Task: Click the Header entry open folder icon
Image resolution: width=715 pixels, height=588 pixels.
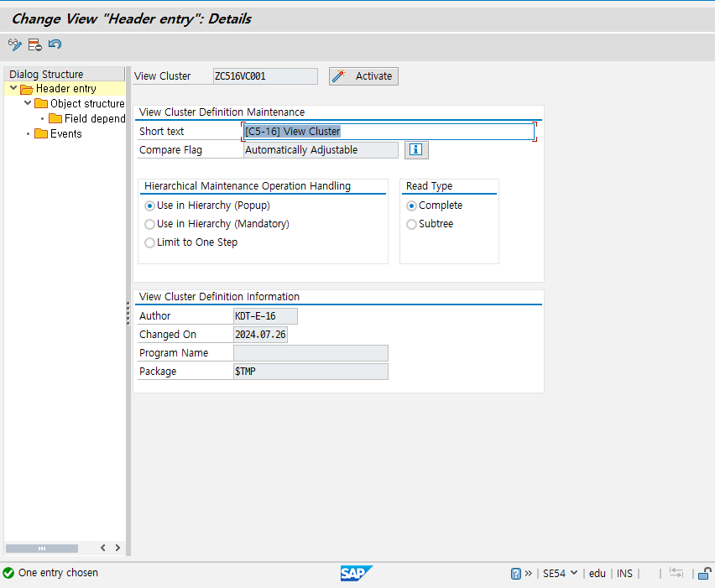Action: pos(27,89)
